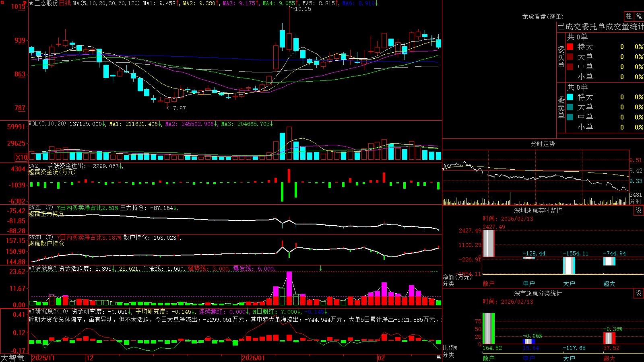Click the small red square icon in the chart's top-left corner
The width and height of the screenshot is (644, 362).
2,2
